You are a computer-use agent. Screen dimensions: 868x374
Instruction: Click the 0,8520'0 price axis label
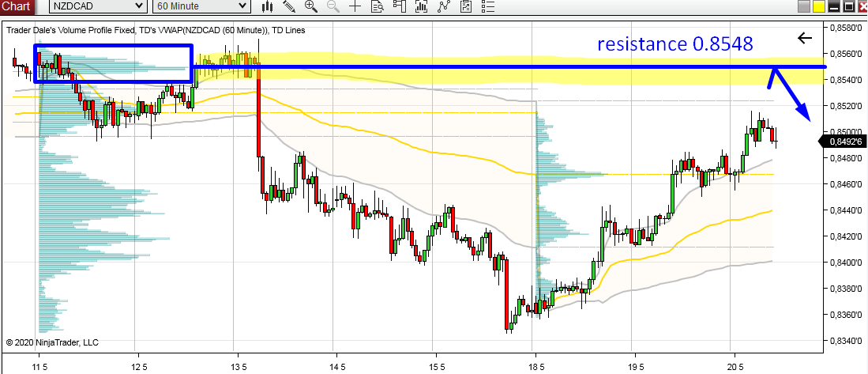pos(844,106)
